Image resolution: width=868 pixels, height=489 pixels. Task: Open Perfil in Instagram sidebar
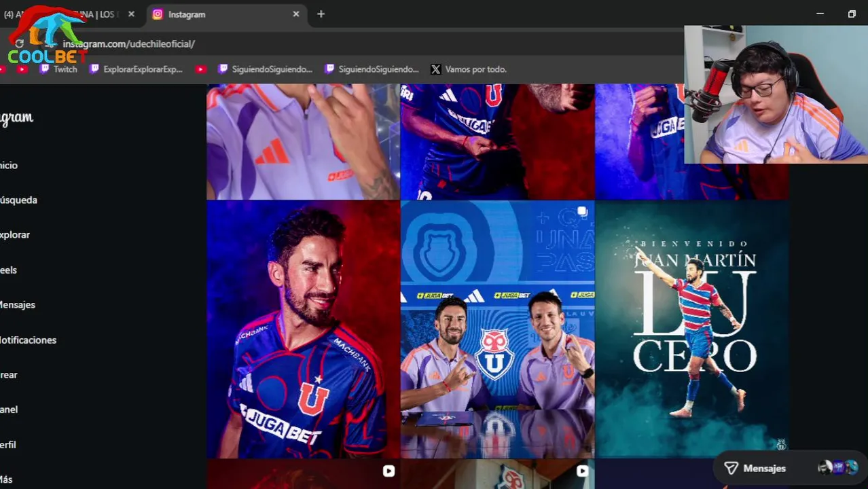(x=8, y=445)
